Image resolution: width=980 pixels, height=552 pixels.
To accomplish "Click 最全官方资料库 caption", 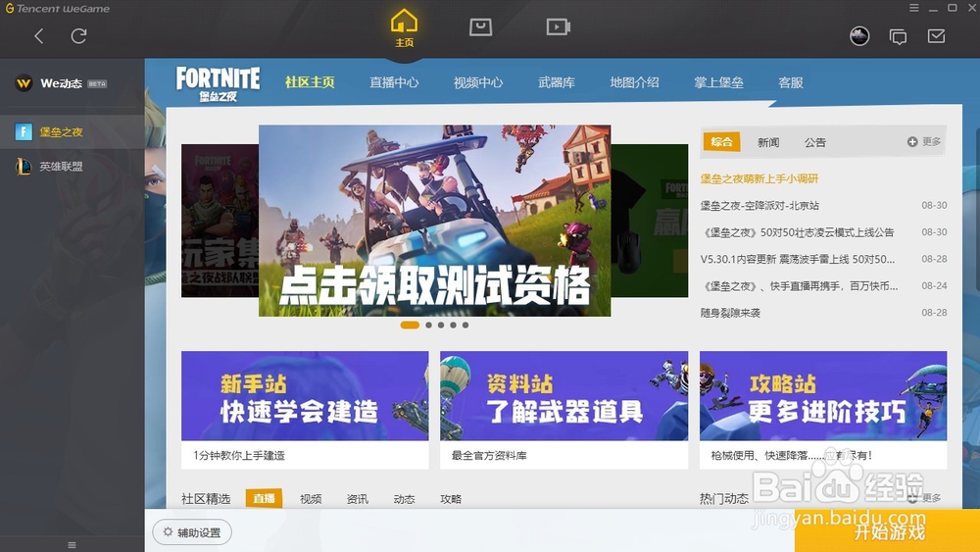I will coord(489,456).
